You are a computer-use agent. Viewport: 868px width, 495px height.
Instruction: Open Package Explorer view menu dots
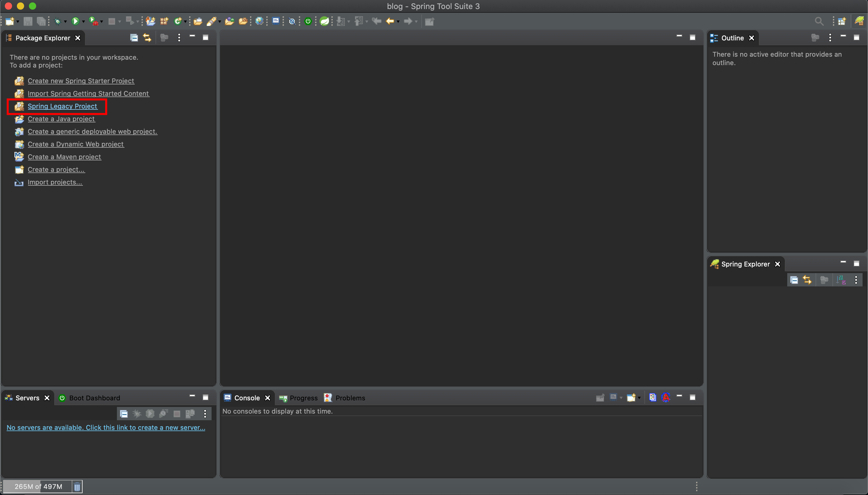[x=179, y=38]
